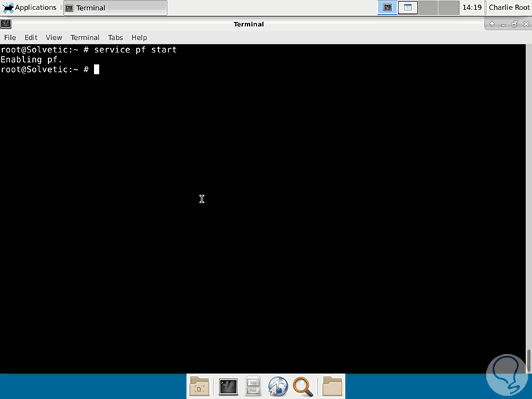532x399 pixels.
Task: Open the Terminal menu in menu bar
Action: (85, 37)
